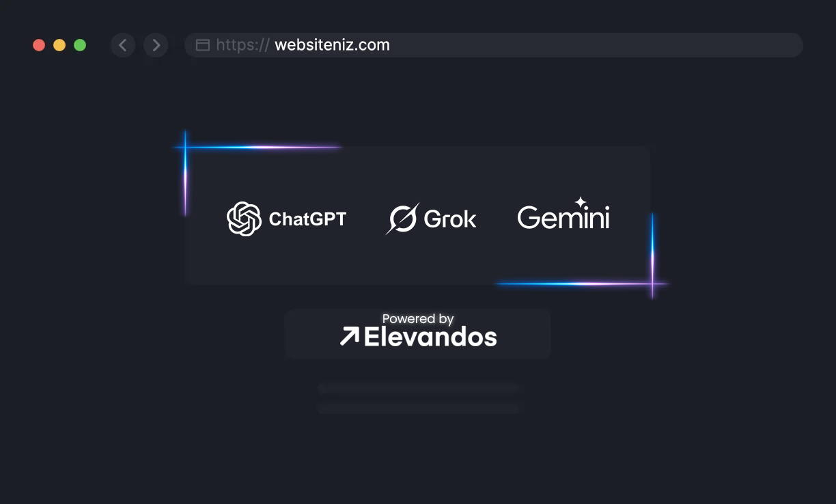836x504 pixels.
Task: Click the Powered by label
Action: click(418, 318)
